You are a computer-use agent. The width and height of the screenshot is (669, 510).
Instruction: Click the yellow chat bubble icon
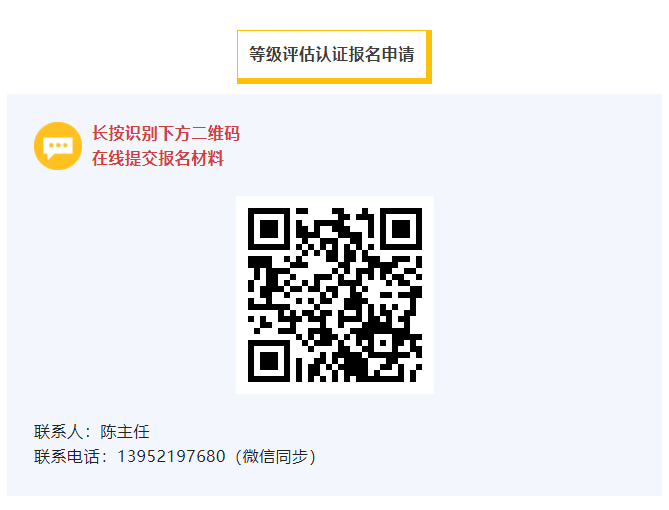pos(58,146)
